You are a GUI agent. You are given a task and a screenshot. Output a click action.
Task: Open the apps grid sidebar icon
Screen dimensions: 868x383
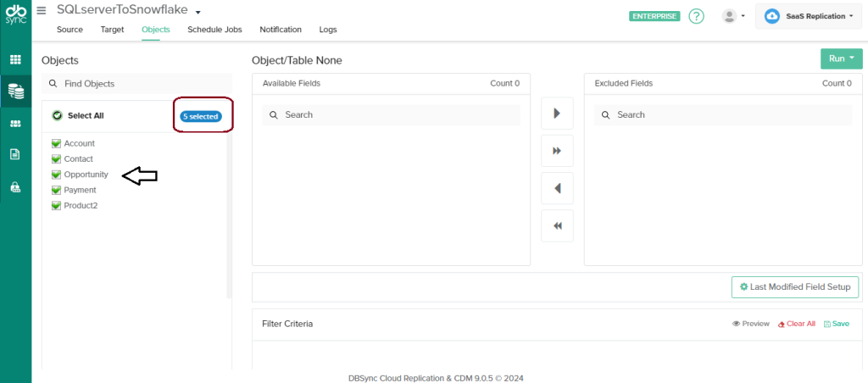tap(15, 60)
